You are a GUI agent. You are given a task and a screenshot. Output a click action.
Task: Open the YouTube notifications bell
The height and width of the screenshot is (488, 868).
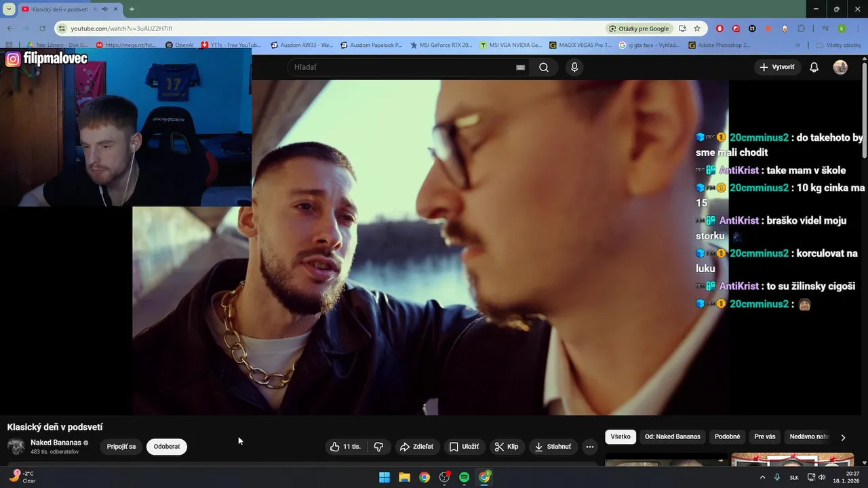pos(814,67)
